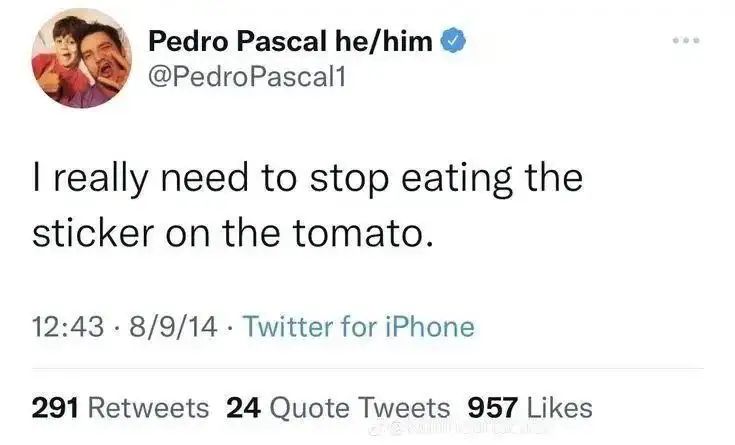Viewport: 735px width, 445px height.
Task: Click the number 957 in the stats row
Action: (493, 408)
